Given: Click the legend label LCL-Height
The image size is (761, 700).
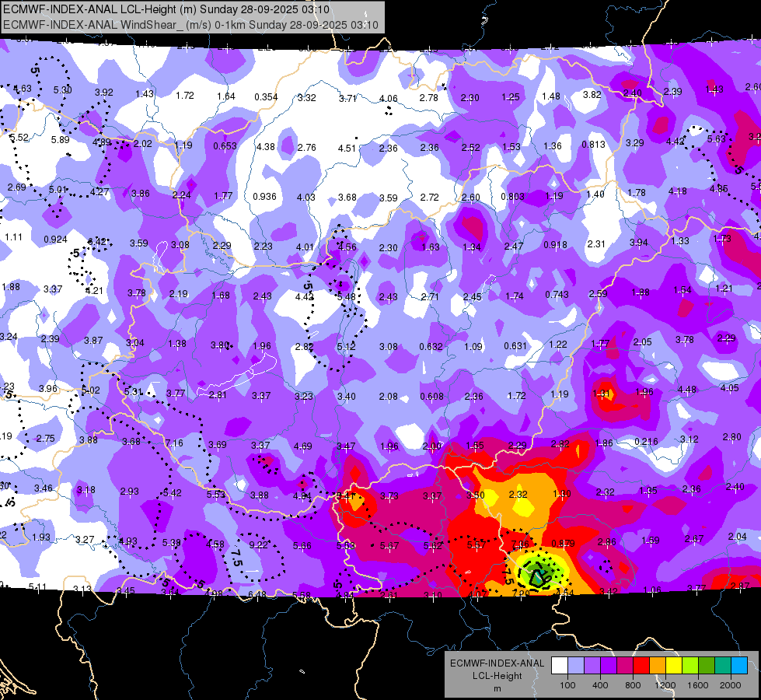Looking at the screenshot, I should coord(497,676).
